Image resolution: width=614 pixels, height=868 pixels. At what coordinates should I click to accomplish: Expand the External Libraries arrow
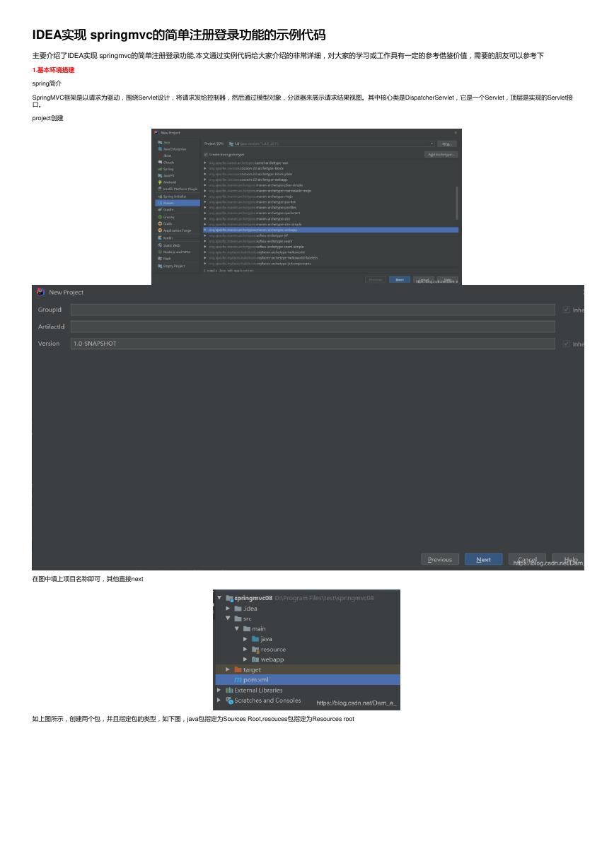(x=219, y=691)
